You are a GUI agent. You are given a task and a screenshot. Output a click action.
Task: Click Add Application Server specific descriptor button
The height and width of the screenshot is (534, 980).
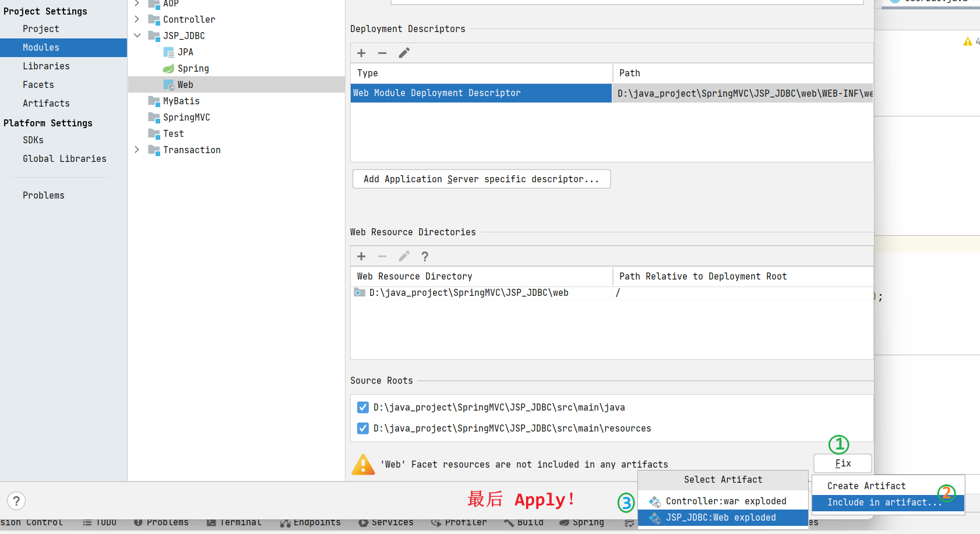[481, 179]
